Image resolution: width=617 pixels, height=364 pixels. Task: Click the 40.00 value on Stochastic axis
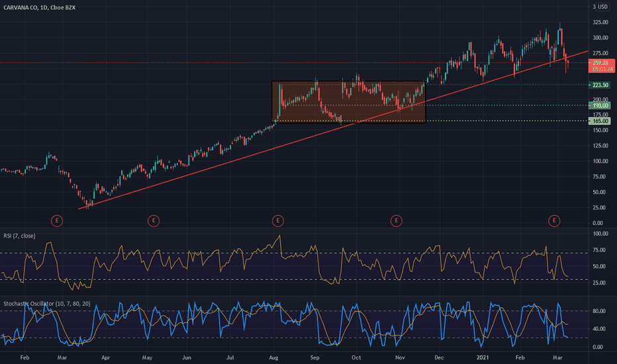[598, 329]
